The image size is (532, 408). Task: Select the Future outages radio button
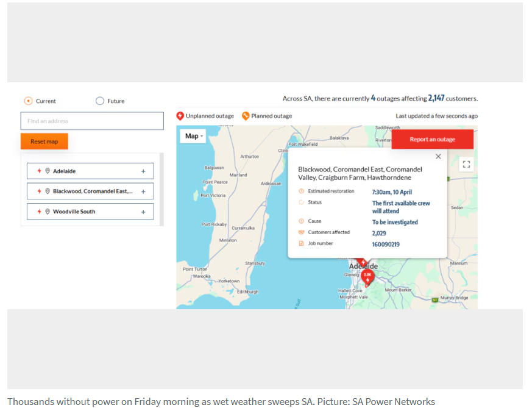(100, 101)
